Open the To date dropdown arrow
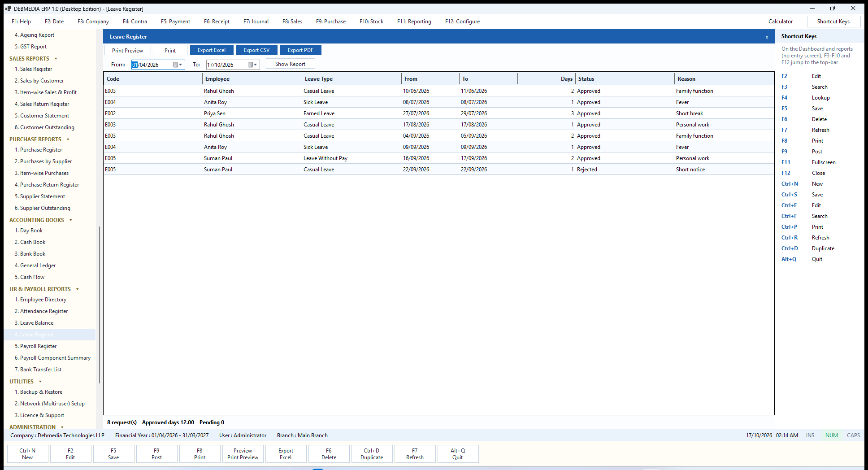Viewport: 868px width, 470px height. pos(256,65)
